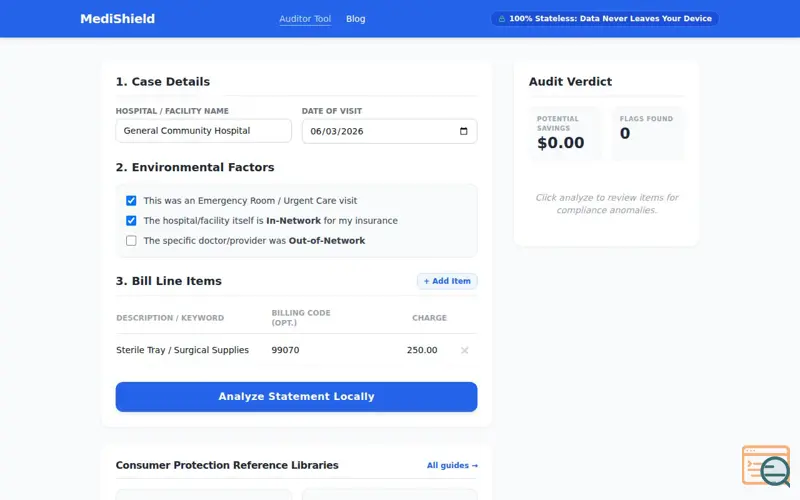Go to the Blog page
800x500 pixels.
click(356, 19)
